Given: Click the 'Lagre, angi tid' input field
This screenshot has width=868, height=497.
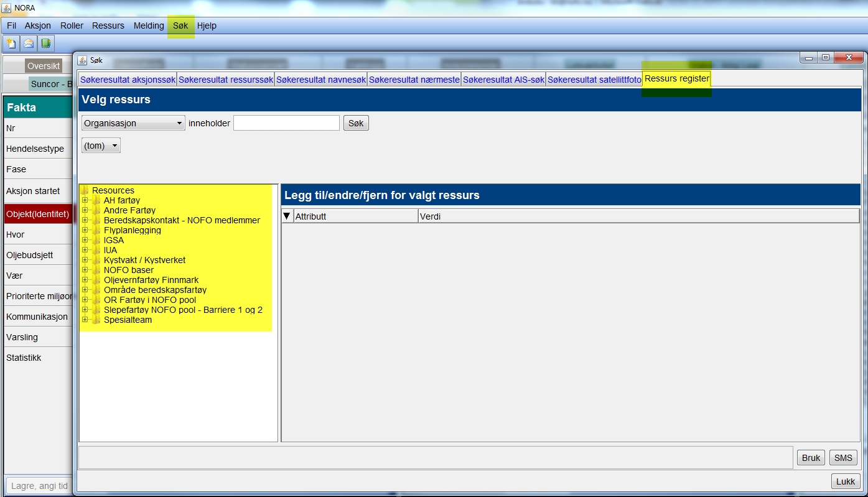Looking at the screenshot, I should coord(40,486).
